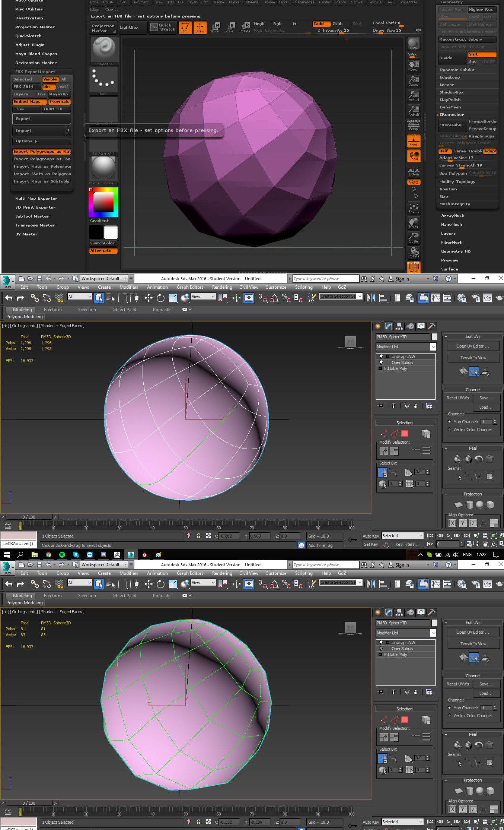Toggle the orange Floor grid icon
504x830 pixels.
pos(414,141)
